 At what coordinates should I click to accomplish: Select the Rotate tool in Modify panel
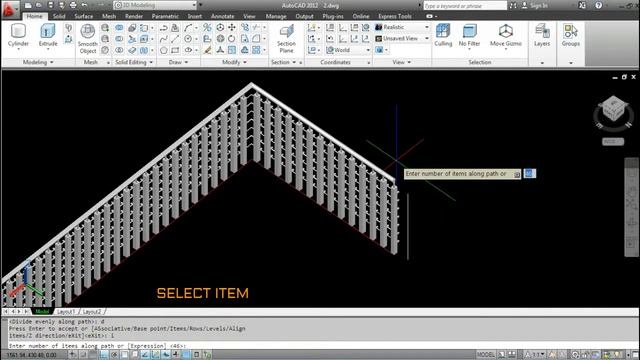232,39
